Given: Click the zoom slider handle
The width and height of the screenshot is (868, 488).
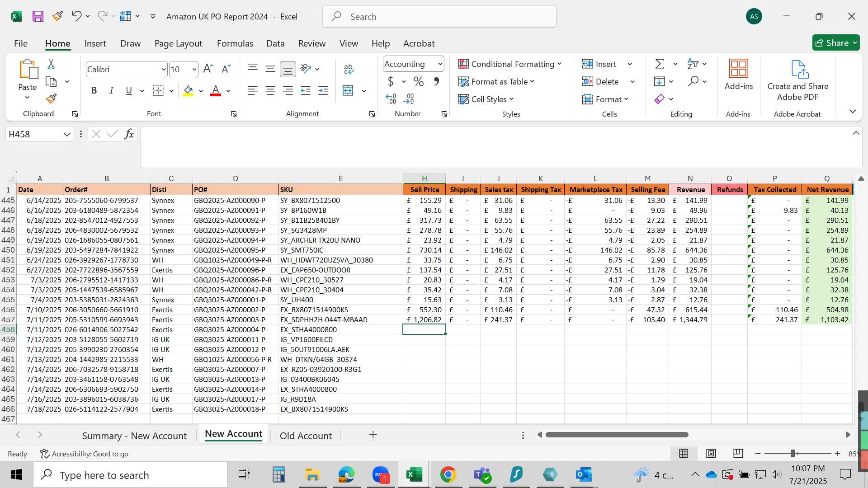Looking at the screenshot, I should pos(793,453).
